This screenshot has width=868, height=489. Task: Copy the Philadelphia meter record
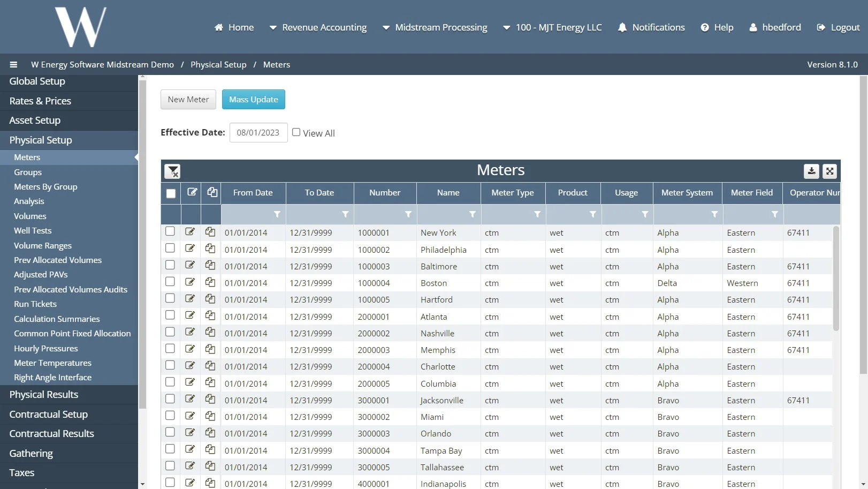point(210,248)
